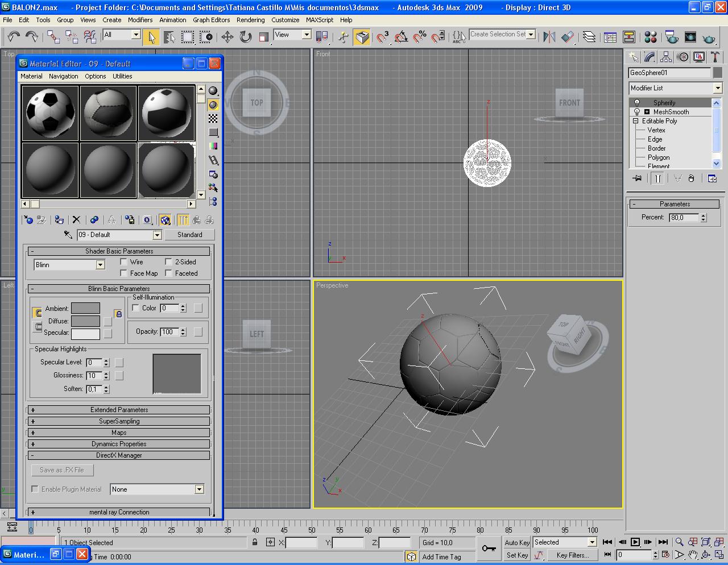The height and width of the screenshot is (565, 728).
Task: Toggle the Selection Lock padlock in status bar
Action: (x=255, y=542)
